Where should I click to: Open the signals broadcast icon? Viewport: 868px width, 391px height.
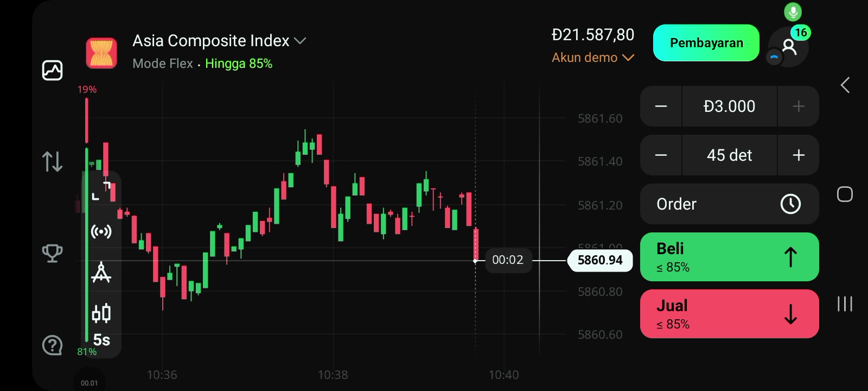(x=101, y=232)
